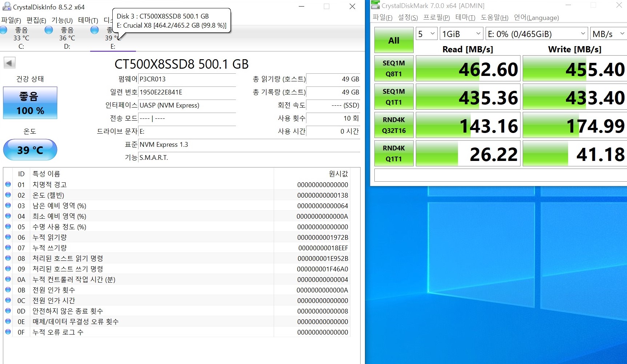
Task: Go to previous disk with left arrow button
Action: pos(9,63)
